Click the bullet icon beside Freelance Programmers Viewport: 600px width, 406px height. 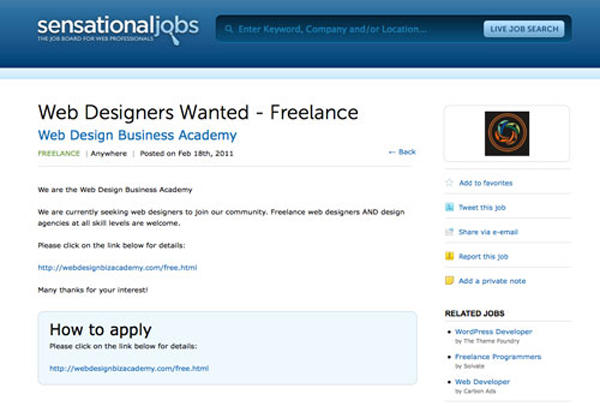449,357
